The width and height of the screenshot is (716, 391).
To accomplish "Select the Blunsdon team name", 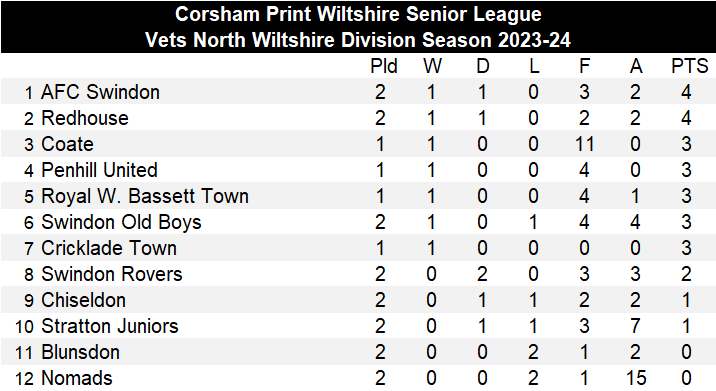I will point(81,352).
